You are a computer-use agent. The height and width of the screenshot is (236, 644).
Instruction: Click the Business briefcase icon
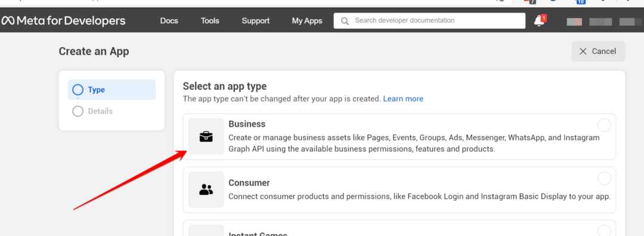click(206, 137)
